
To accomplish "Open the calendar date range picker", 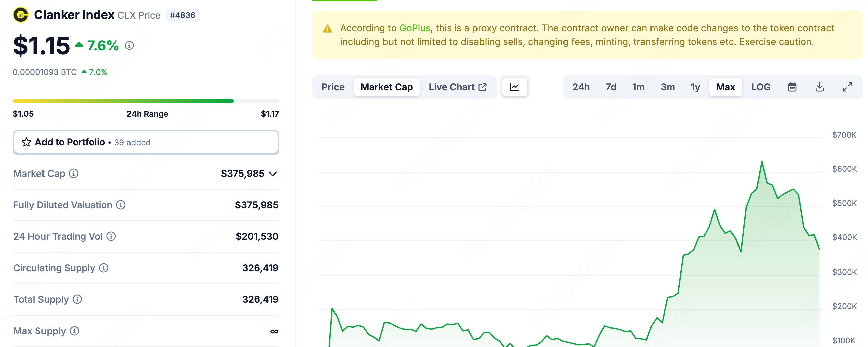I will click(x=792, y=87).
